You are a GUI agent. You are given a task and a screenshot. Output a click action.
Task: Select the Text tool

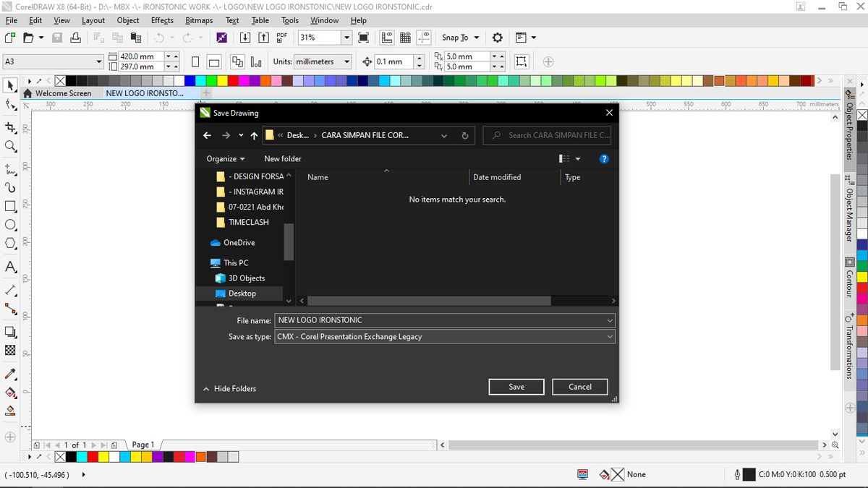click(10, 267)
